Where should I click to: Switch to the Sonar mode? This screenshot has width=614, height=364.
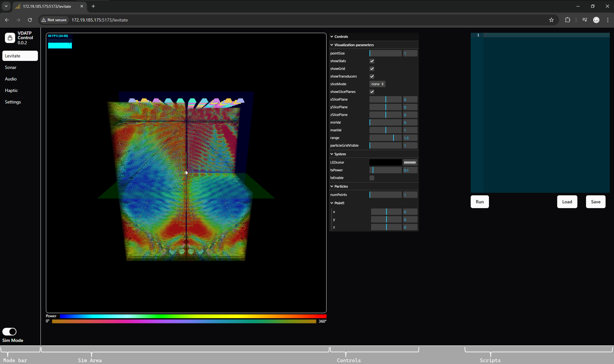click(10, 67)
